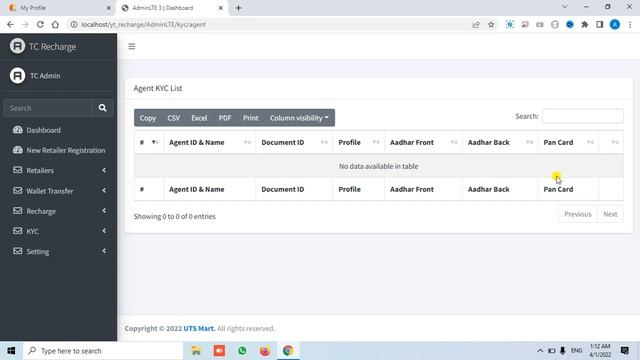The height and width of the screenshot is (360, 640).
Task: Export the table to Excel
Action: coord(199,118)
